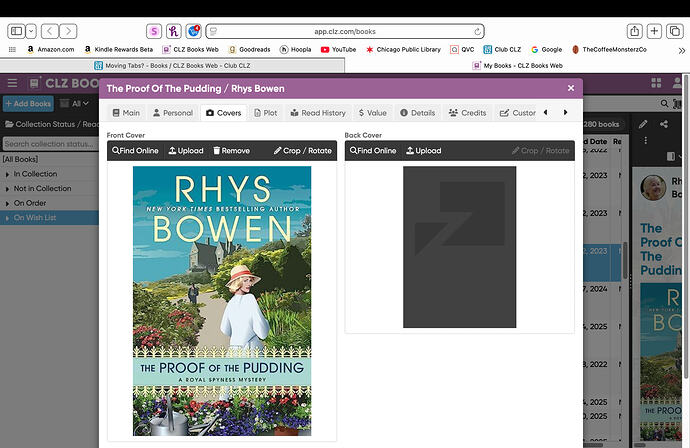Click Add Books button

coord(28,104)
